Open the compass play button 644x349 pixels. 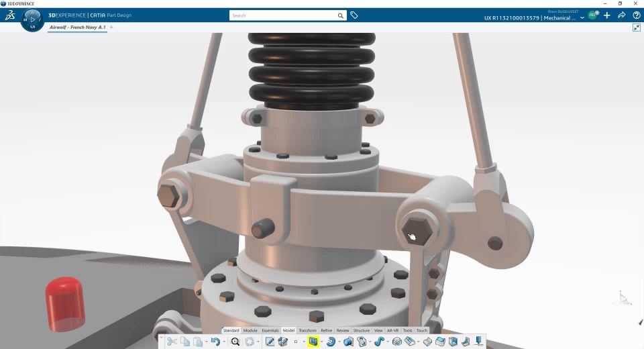pos(32,19)
